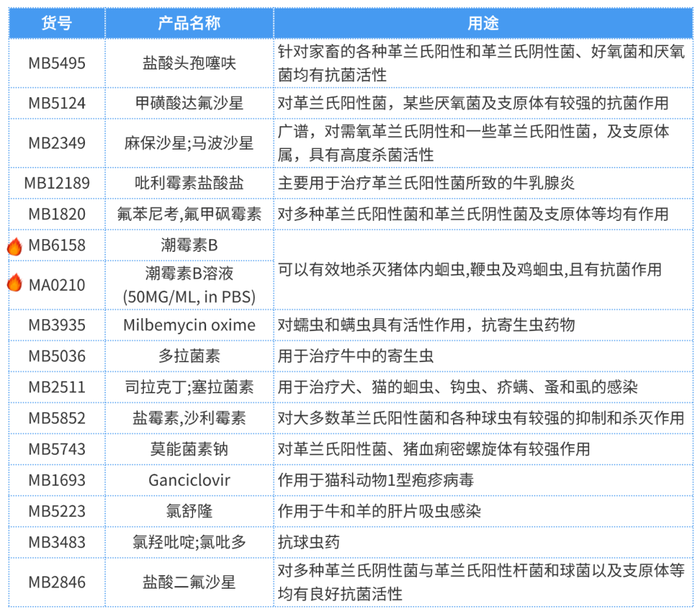Click the 甲磺酸达氟沙星 product name
The height and width of the screenshot is (614, 700).
[189, 104]
